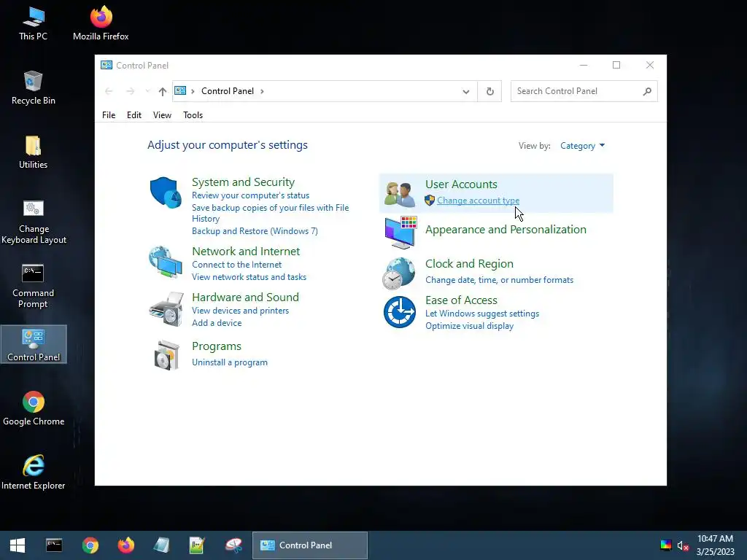The image size is (747, 560).
Task: Click Change date, time, or number formats
Action: pyautogui.click(x=499, y=280)
